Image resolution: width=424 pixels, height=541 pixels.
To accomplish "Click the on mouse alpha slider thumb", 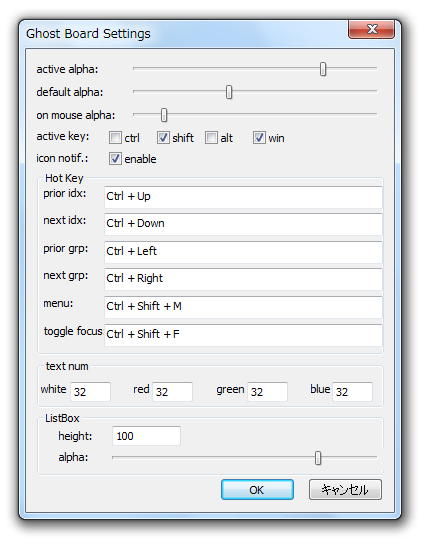I will coord(164,115).
